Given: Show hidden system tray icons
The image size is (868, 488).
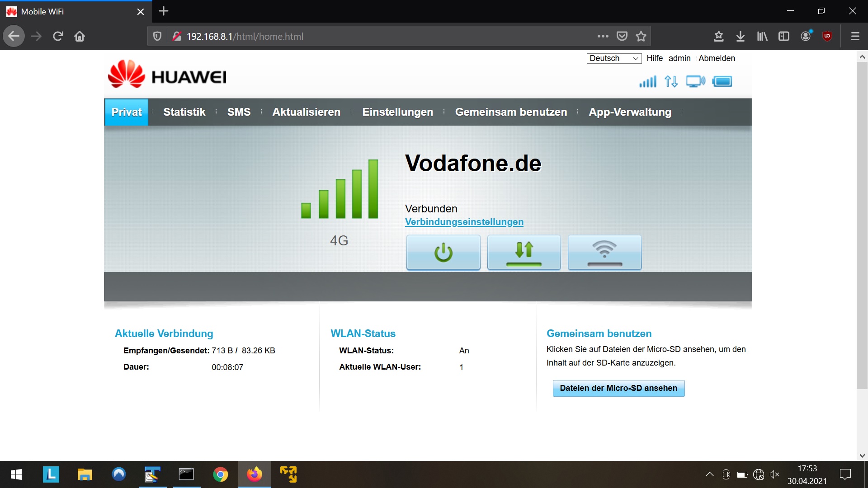Looking at the screenshot, I should [709, 474].
